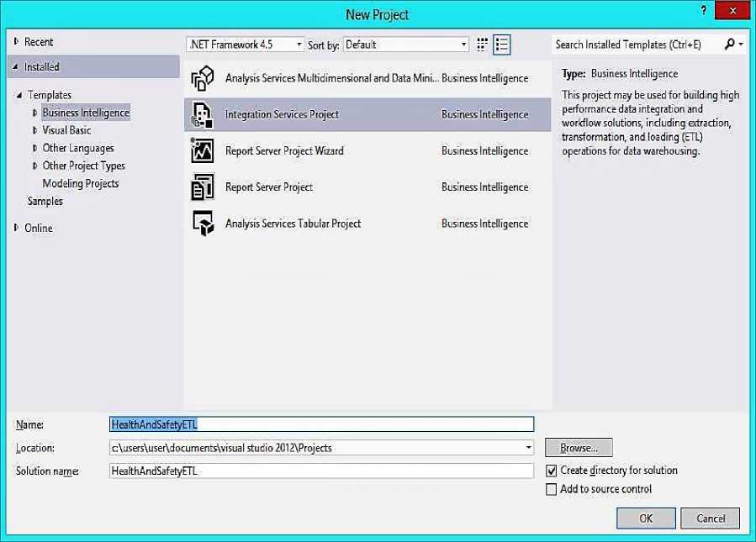Open search options dropdown arrow
756x542 pixels.
click(x=741, y=45)
